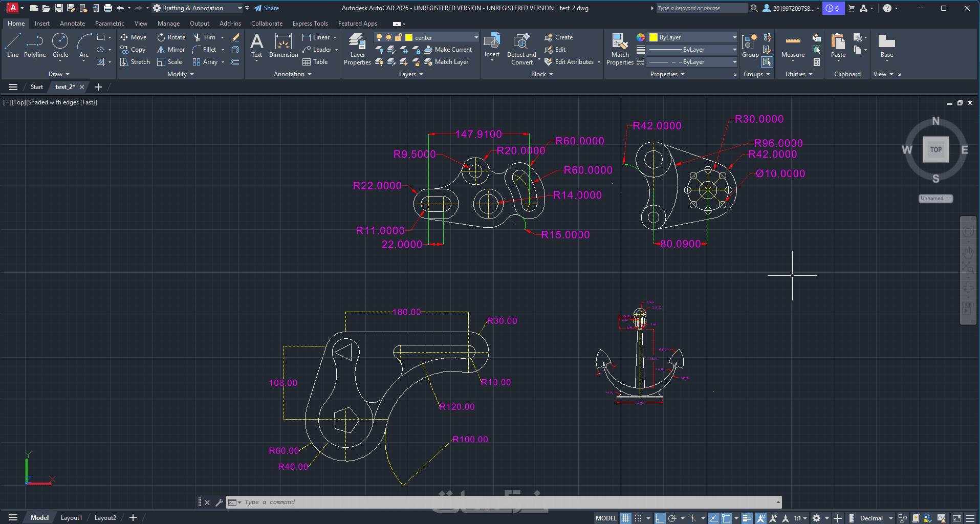Open the Decimal units dropdown
Screen dimensions: 980x524
point(875,518)
